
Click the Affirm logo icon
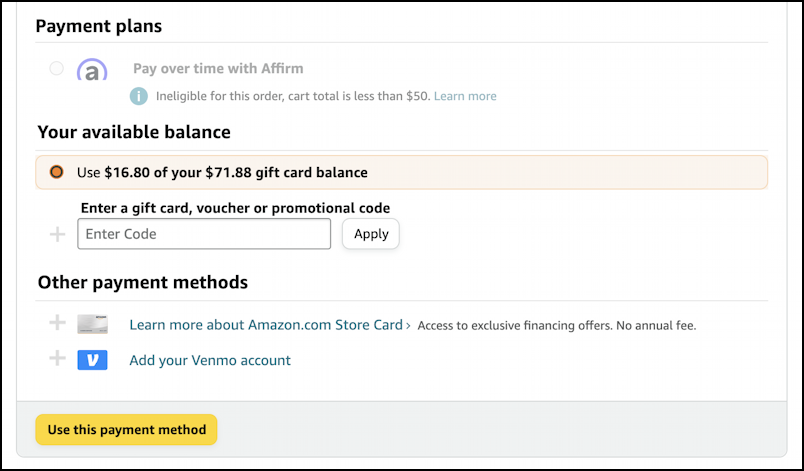92,70
